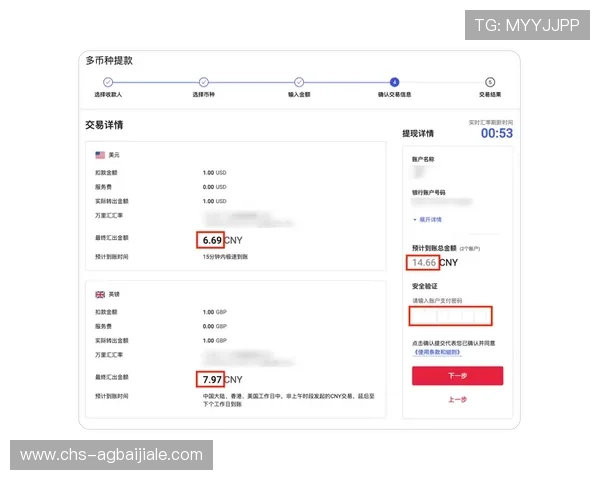
Task: Click the red 下一步 button
Action: [458, 376]
